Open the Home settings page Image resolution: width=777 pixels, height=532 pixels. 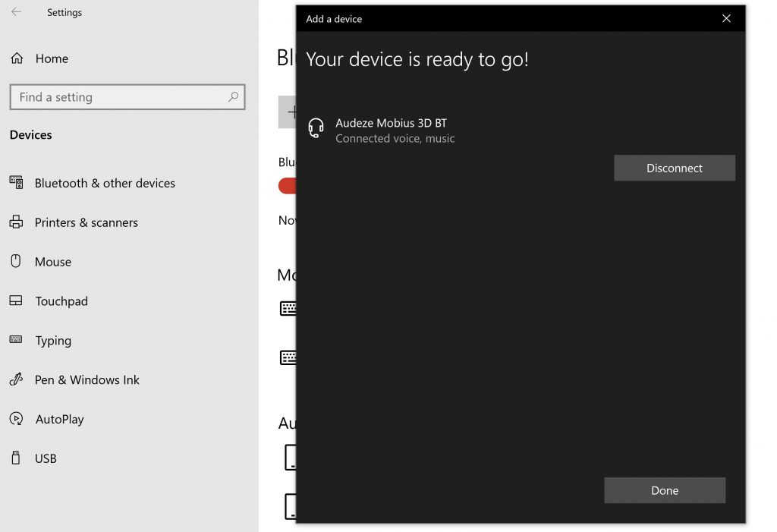52,58
